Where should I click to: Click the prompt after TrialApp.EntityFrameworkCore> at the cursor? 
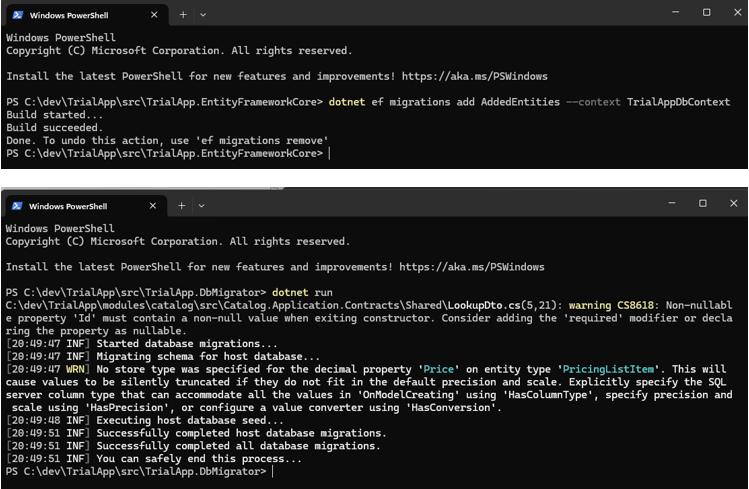click(329, 153)
